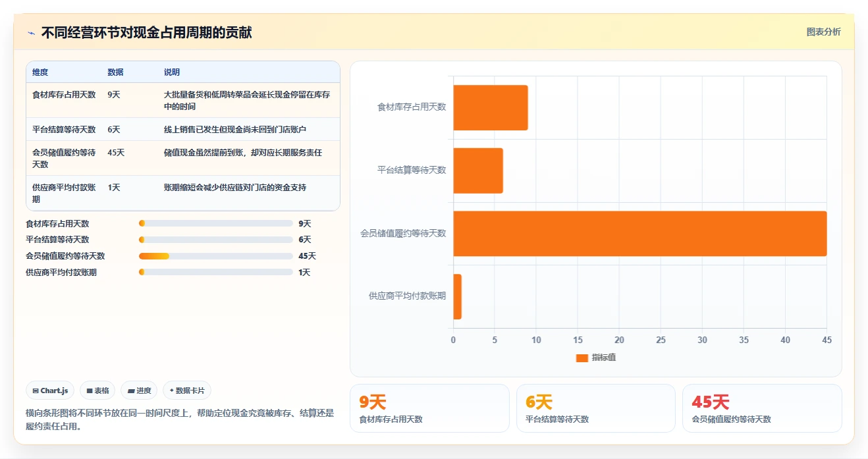Click the 6天 value in the table

(x=114, y=130)
